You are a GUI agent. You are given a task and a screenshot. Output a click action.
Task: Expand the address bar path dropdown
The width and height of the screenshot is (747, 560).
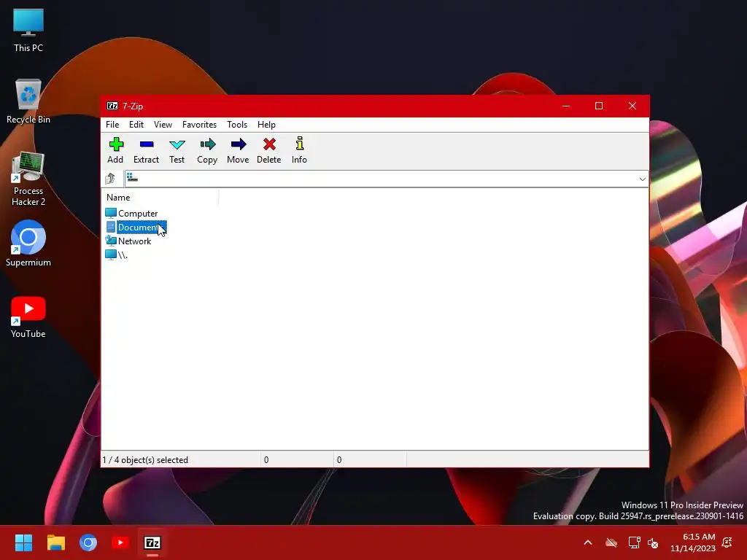click(x=642, y=179)
